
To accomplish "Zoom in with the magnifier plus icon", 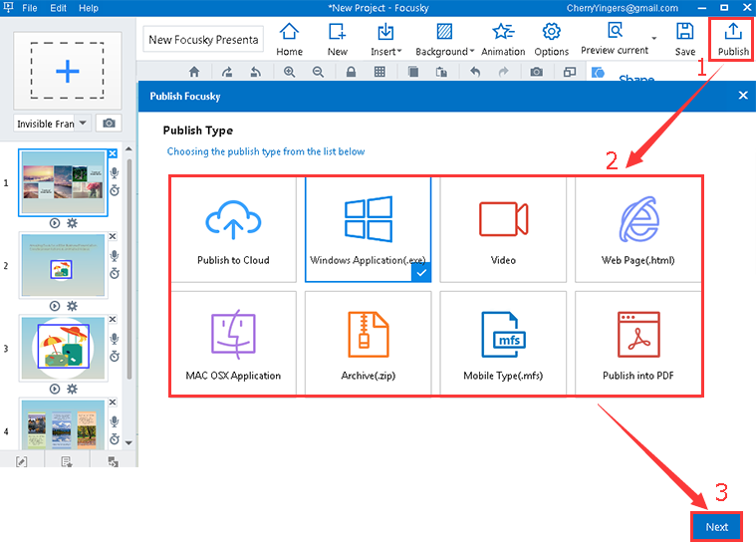I will click(x=289, y=72).
